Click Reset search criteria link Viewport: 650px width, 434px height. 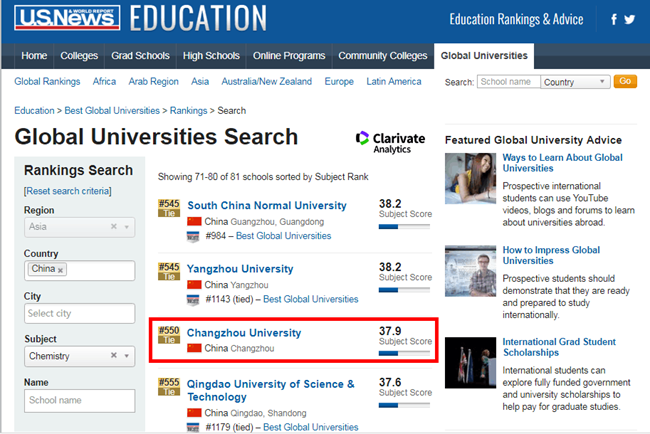point(68,191)
